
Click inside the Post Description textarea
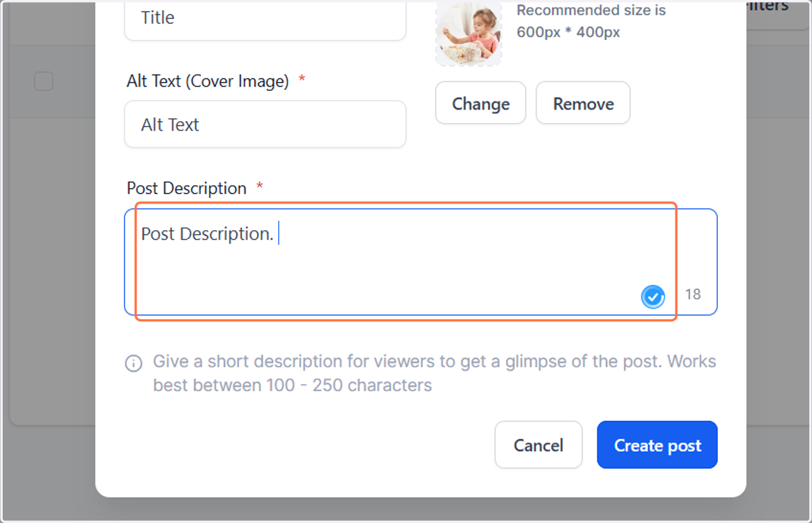420,262
